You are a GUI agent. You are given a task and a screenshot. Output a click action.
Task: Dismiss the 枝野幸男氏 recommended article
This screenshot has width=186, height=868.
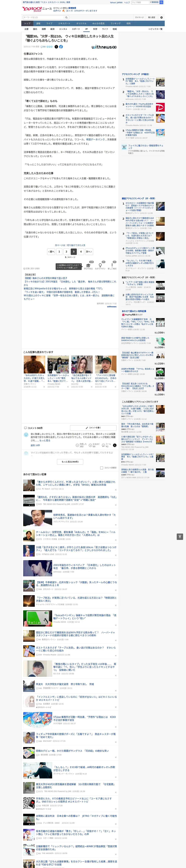116,525
